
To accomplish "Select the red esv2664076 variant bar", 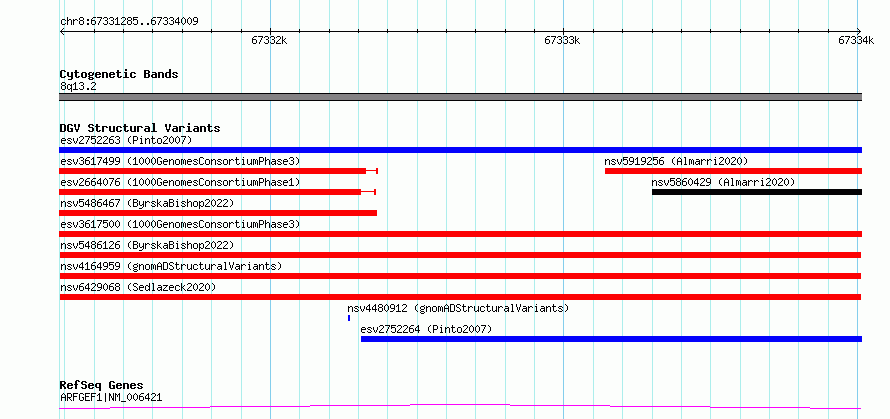I will pos(217,192).
